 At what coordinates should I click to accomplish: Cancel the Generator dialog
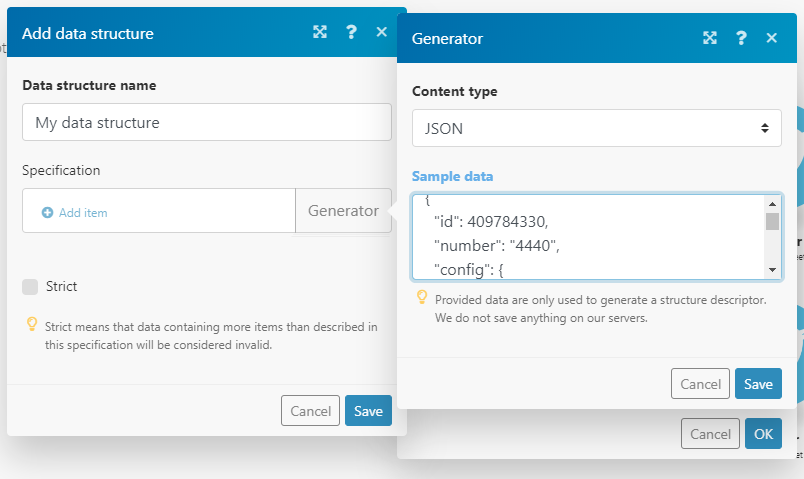[700, 384]
